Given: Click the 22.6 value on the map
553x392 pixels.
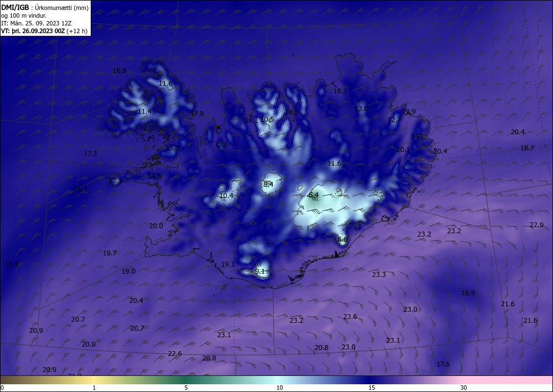Looking at the screenshot, I should (x=175, y=354).
